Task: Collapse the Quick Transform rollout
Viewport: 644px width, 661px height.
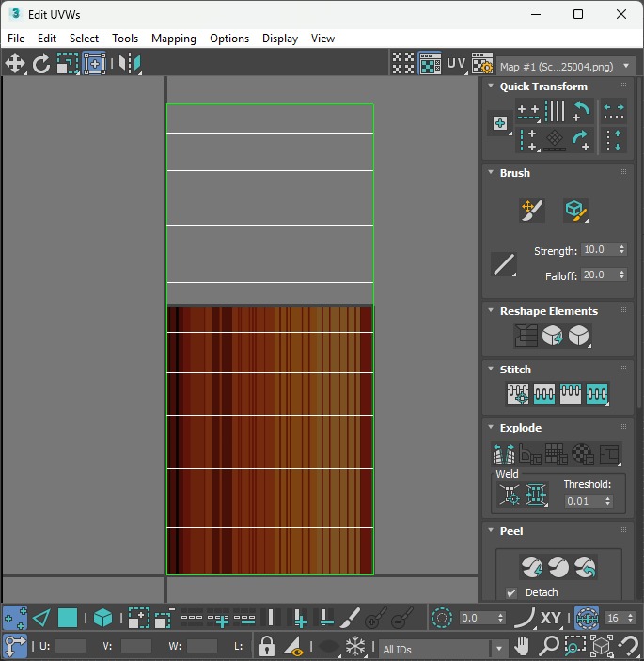Action: tap(491, 86)
